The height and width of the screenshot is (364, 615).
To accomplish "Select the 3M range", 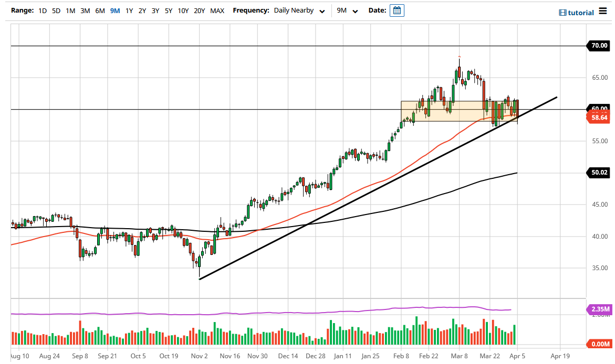I will click(84, 10).
